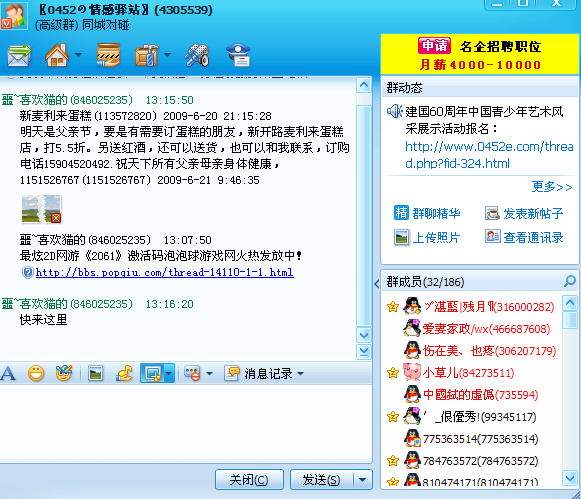The image size is (581, 499).
Task: Expand the 消息记录 dropdown arrow
Action: [301, 373]
